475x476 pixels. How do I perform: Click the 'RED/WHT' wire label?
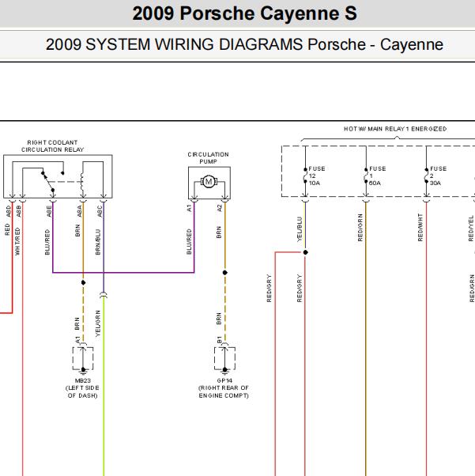(420, 228)
